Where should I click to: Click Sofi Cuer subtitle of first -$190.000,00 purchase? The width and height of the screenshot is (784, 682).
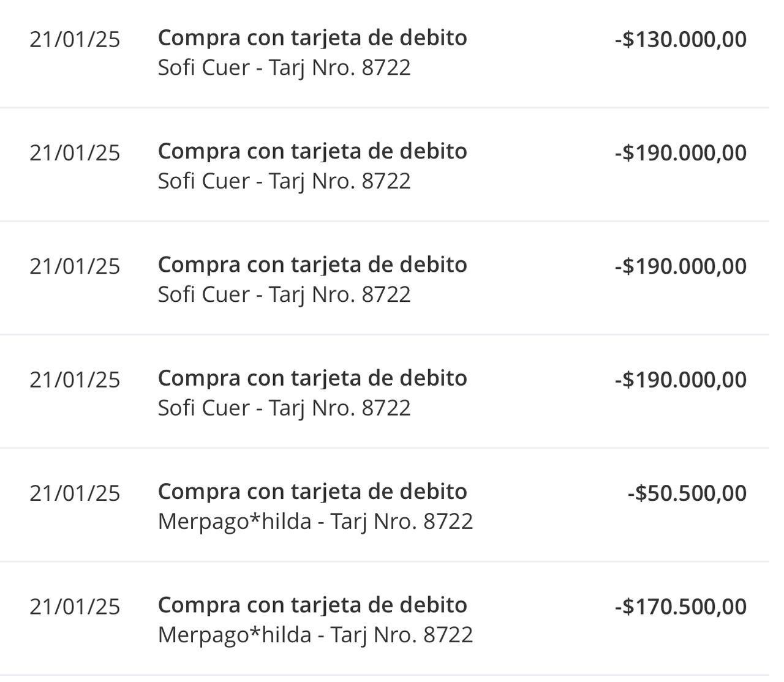284,181
